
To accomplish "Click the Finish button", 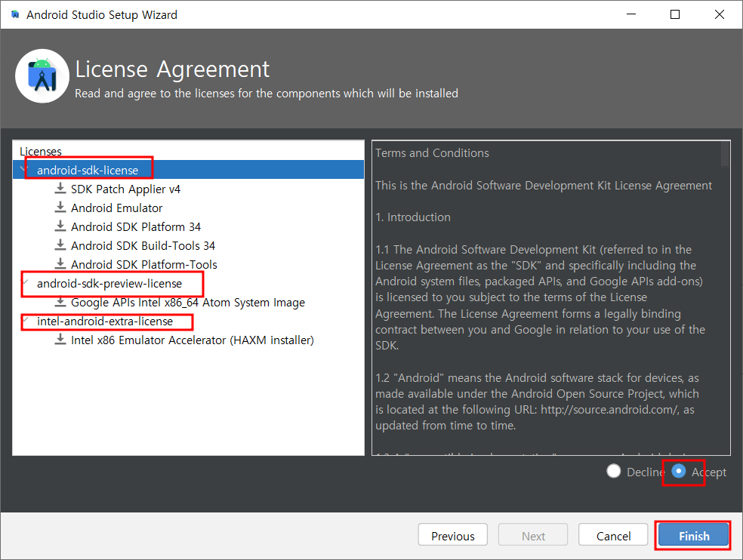I will [694, 536].
